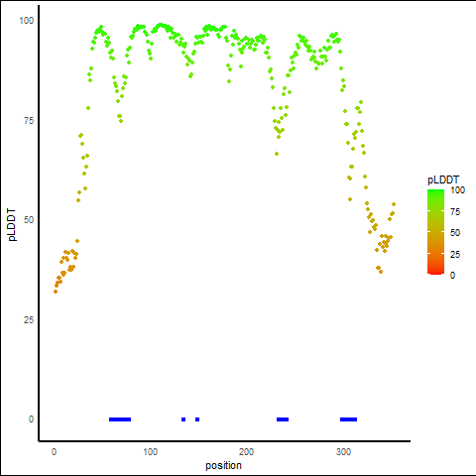Click the lowest orange point at plot start

point(56,292)
